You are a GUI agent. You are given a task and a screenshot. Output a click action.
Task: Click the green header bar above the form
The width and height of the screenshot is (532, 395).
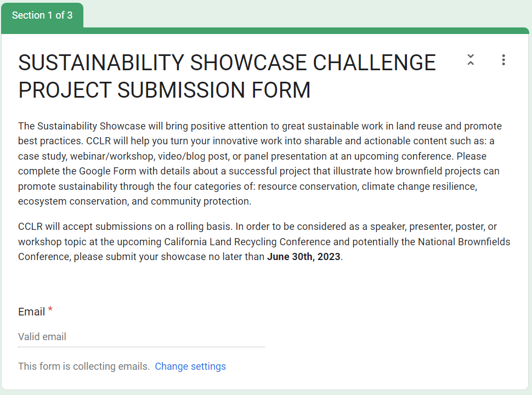[x=307, y=31]
